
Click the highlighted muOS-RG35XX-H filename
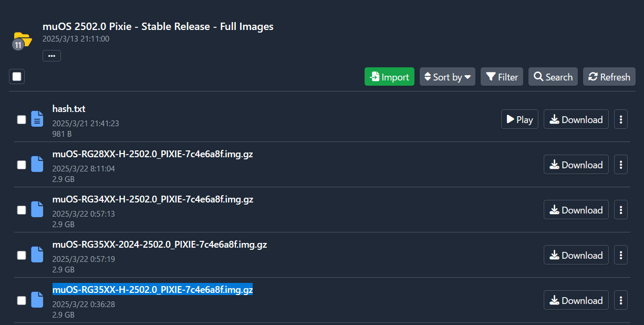[x=152, y=290]
